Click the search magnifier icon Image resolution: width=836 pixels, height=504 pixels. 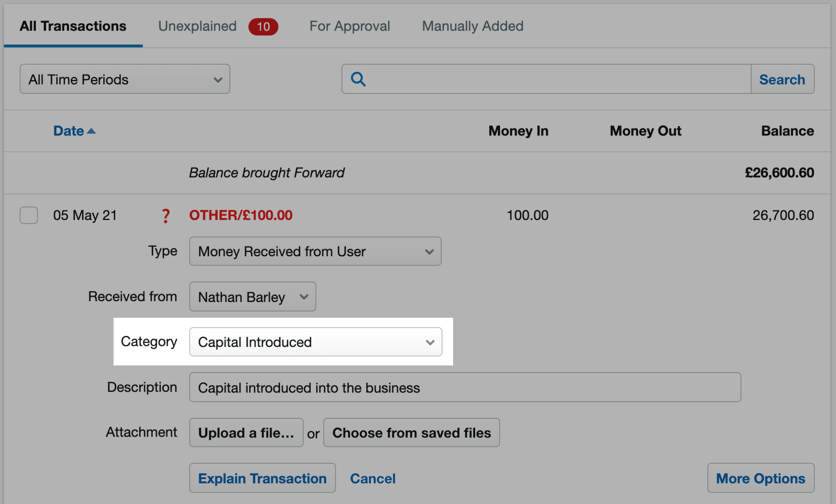(x=358, y=79)
